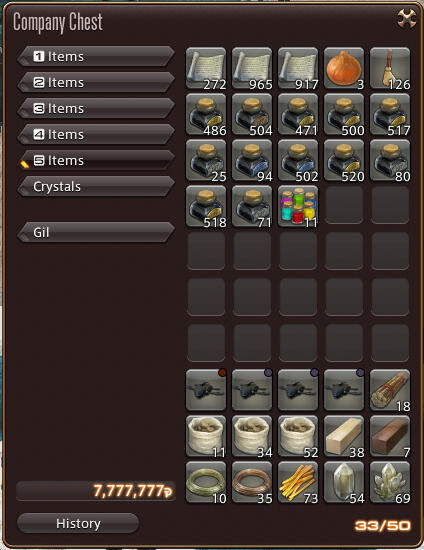Viewport: 424px width, 550px height.
Task: Switch to the 3 Items tab
Action: (96, 108)
